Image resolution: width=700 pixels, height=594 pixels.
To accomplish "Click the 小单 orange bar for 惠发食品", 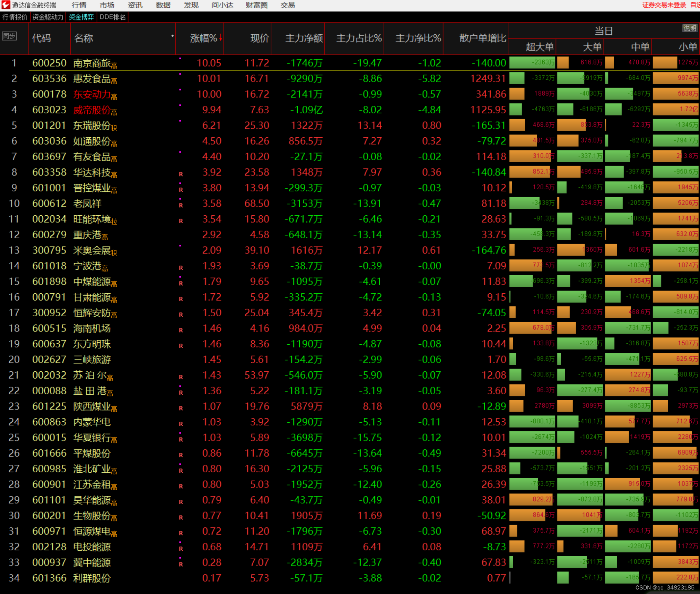I will [x=675, y=78].
